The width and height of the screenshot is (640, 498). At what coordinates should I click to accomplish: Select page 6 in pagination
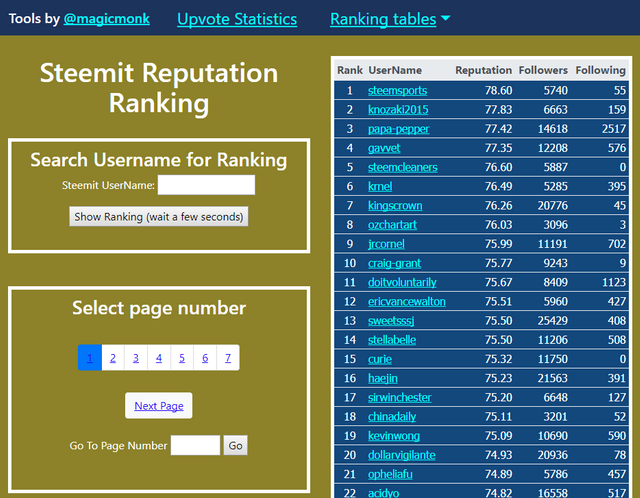205,358
